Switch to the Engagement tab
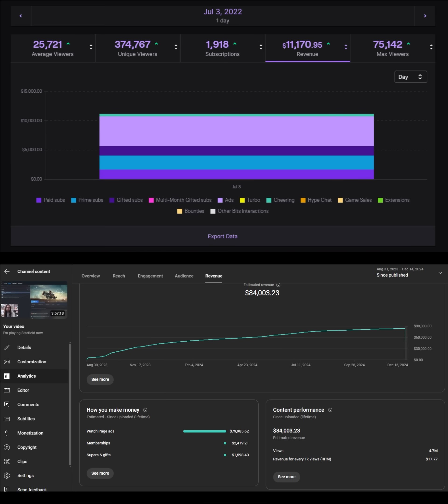 click(x=150, y=276)
